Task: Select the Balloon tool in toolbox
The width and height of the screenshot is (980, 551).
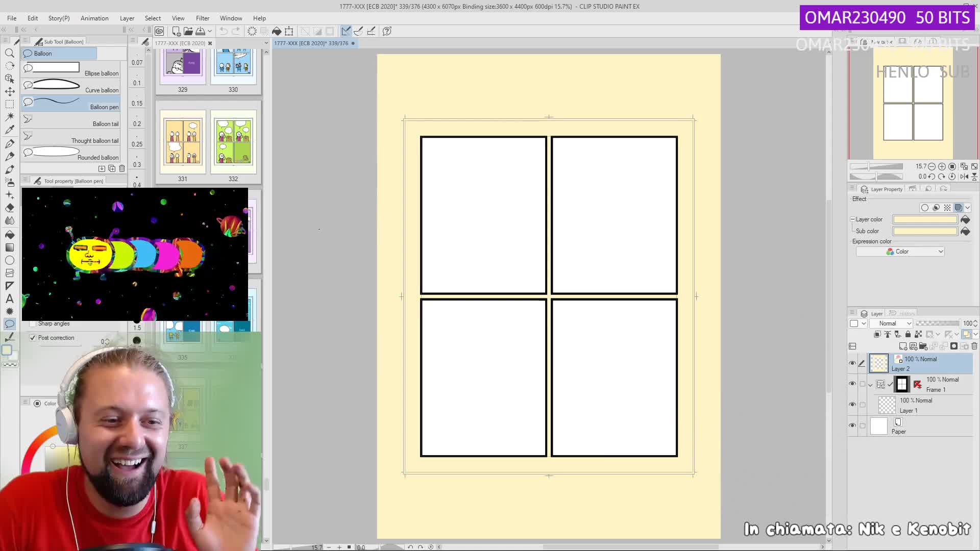Action: click(x=9, y=324)
